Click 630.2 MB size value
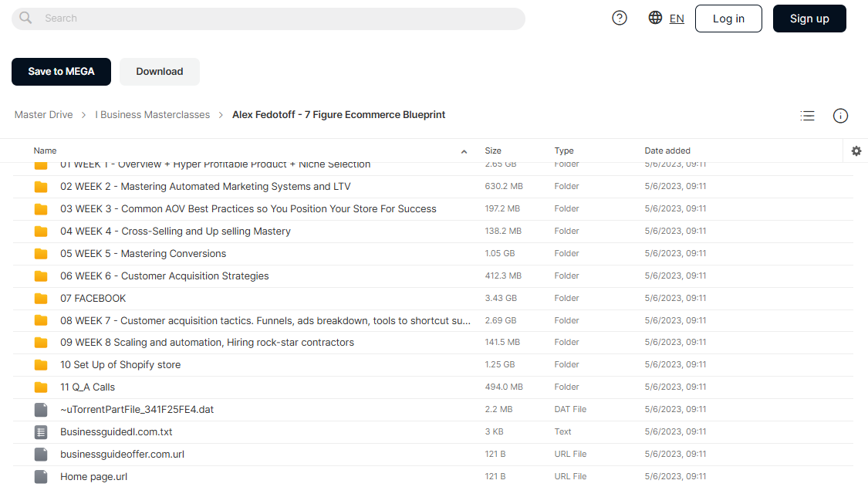Image resolution: width=868 pixels, height=487 pixels. [504, 186]
